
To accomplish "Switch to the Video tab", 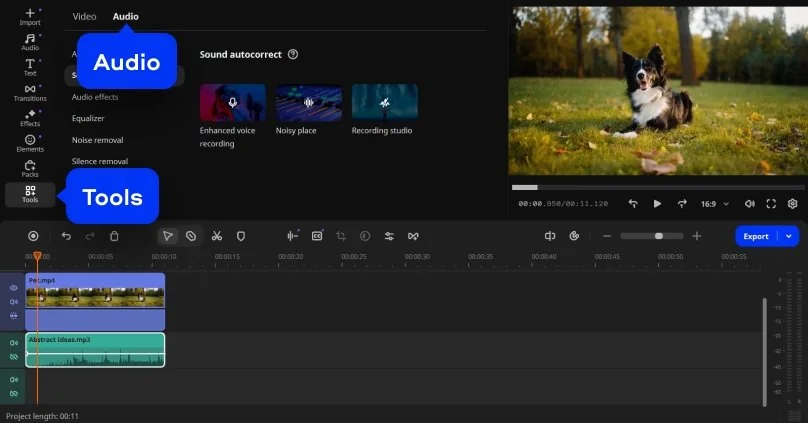I will tap(84, 16).
